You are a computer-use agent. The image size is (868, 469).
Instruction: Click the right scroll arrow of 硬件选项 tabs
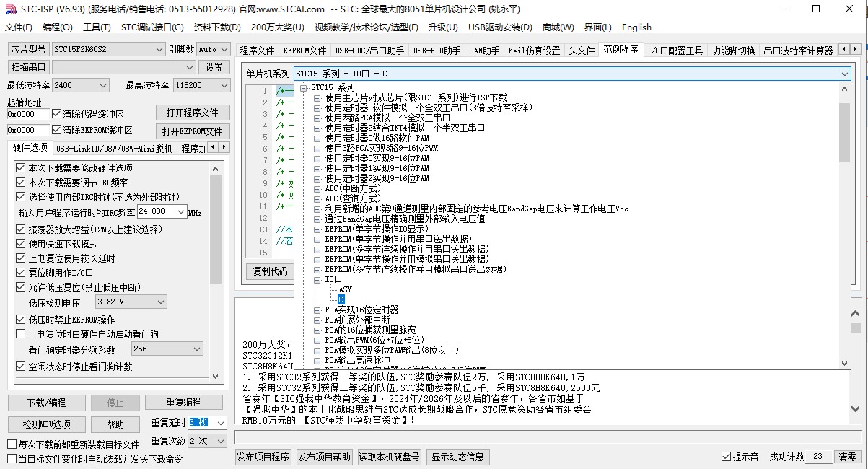pyautogui.click(x=224, y=147)
